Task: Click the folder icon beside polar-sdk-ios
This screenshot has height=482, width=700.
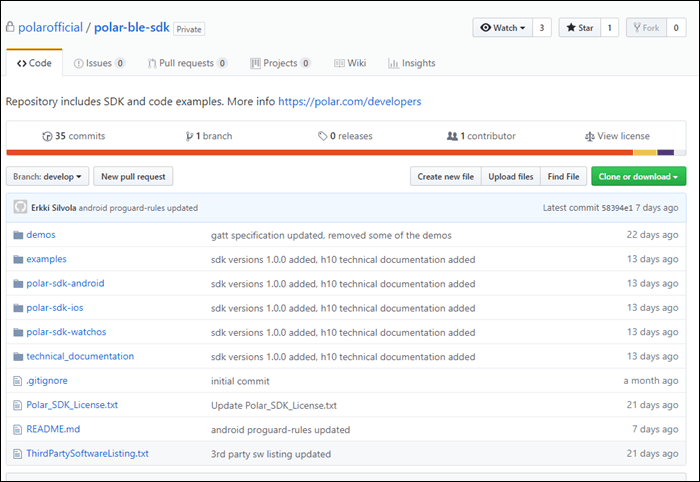Action: pyautogui.click(x=18, y=308)
